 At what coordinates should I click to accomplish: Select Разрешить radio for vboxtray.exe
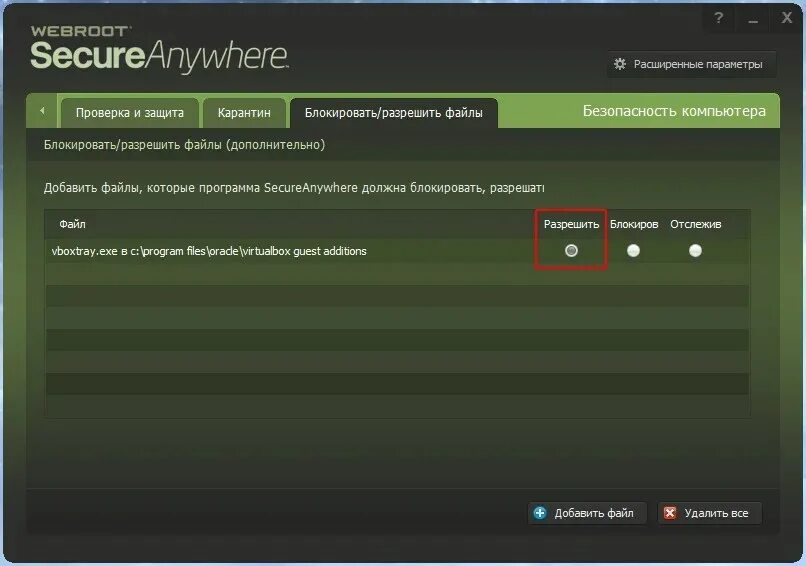571,250
